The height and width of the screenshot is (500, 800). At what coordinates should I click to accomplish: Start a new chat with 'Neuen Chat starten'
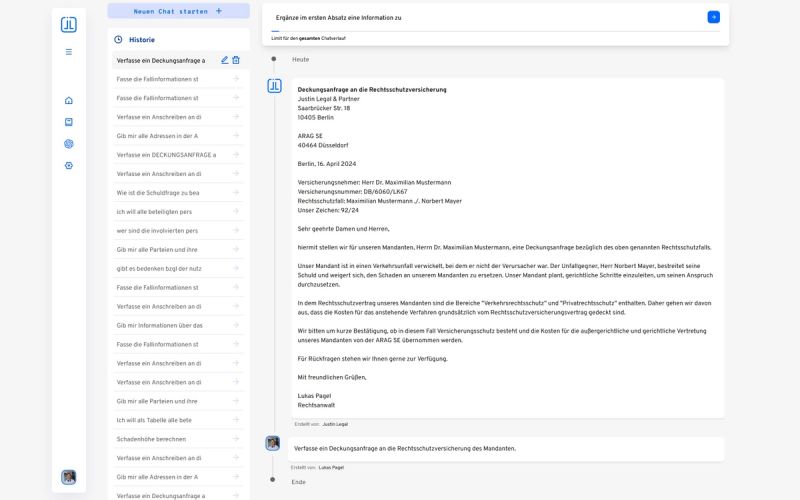point(178,11)
